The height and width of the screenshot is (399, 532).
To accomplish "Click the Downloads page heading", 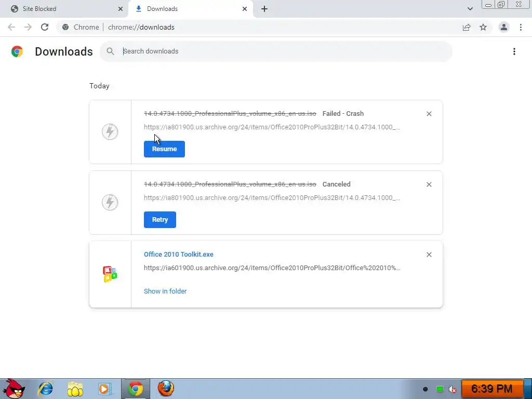I will (64, 51).
